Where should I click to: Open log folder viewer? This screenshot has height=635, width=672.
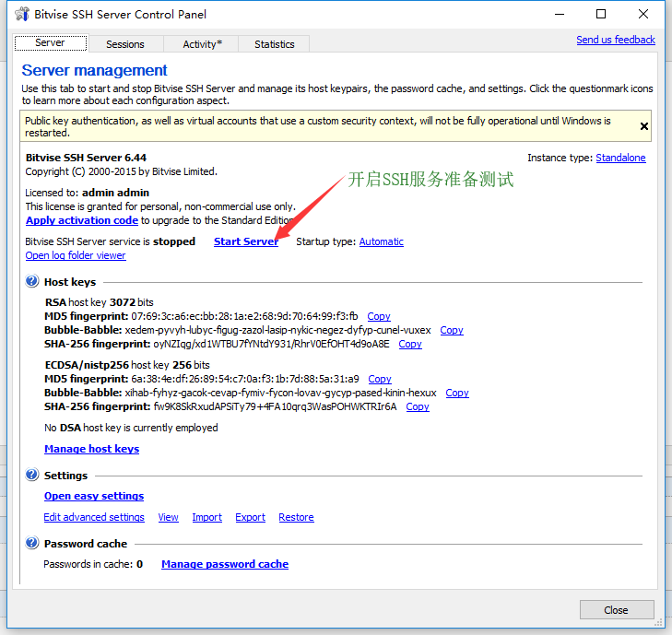[76, 255]
